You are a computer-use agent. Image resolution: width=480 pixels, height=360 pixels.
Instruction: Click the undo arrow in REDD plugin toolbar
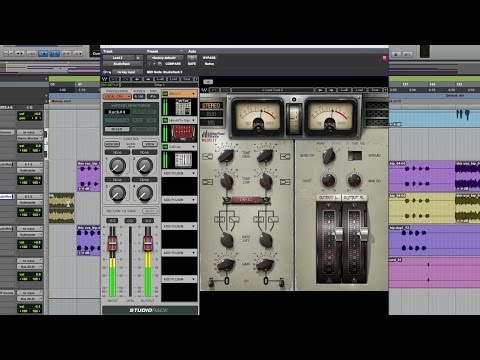click(214, 90)
